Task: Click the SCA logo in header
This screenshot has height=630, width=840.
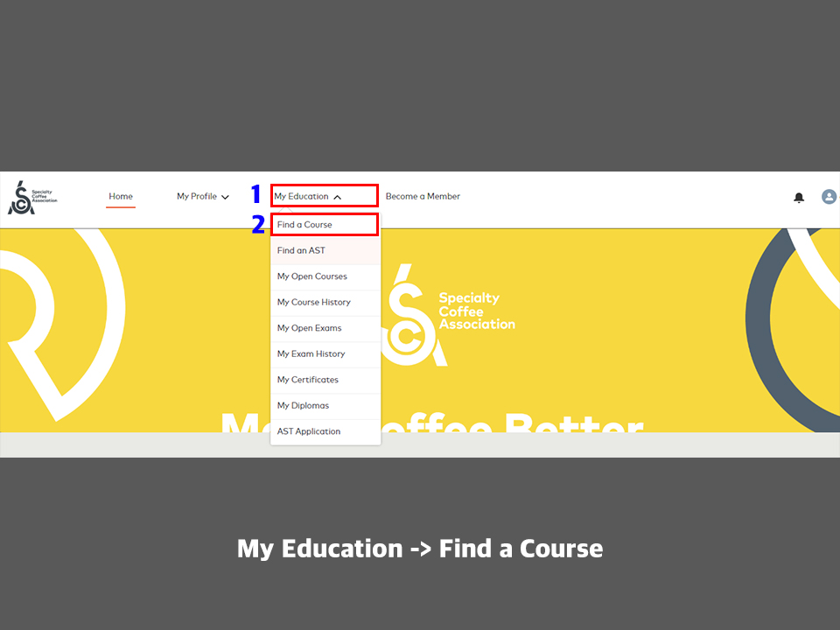Action: point(32,198)
